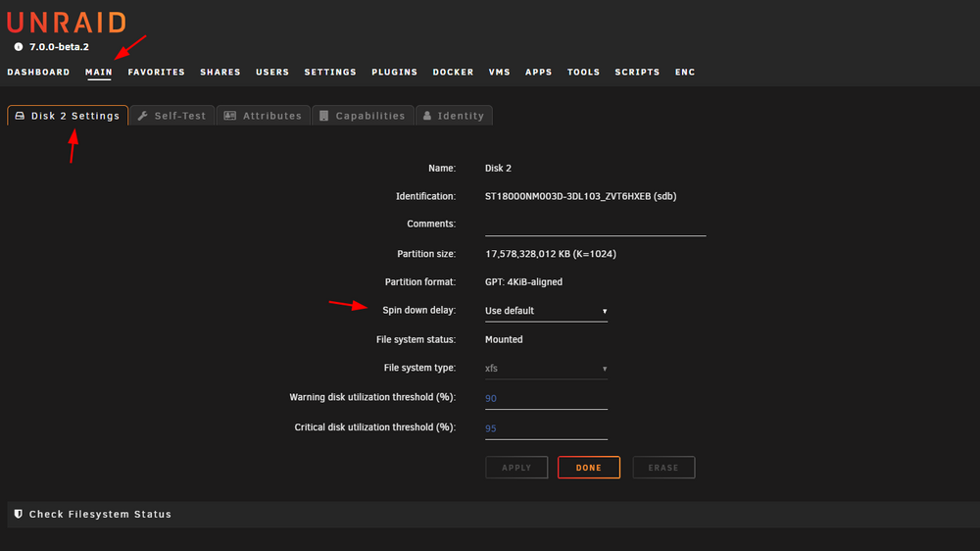
Task: Open the Settings menu
Action: coord(330,72)
